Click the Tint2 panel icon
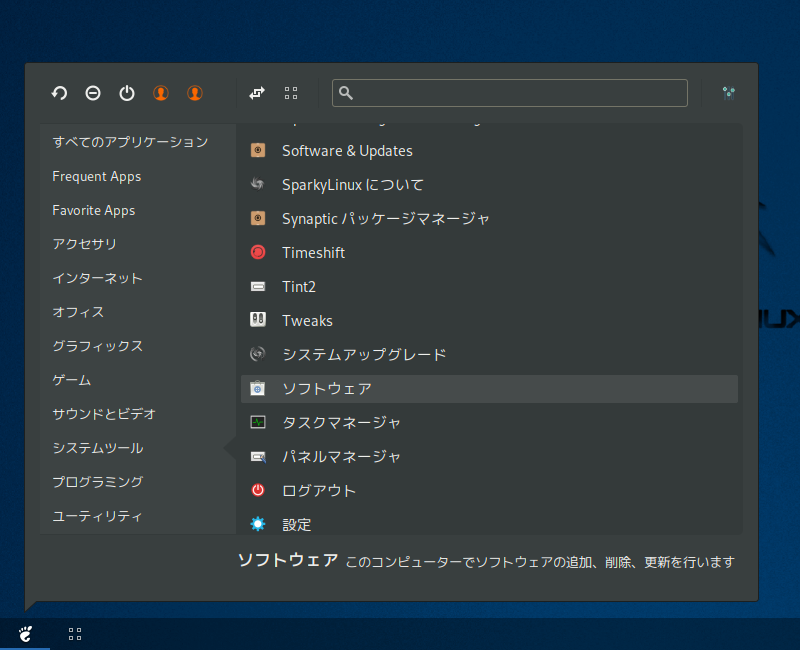800x650 pixels. click(x=258, y=286)
